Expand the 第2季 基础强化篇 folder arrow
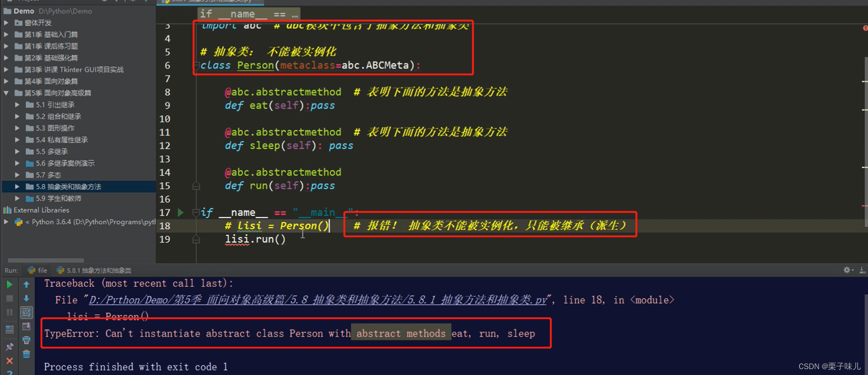 coord(6,58)
